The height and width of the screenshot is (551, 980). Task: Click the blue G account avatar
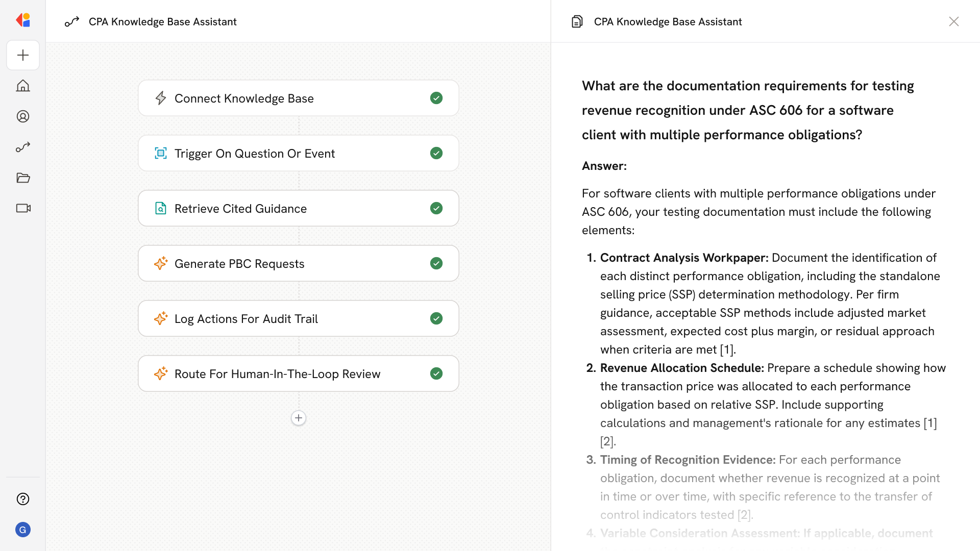coord(23,530)
